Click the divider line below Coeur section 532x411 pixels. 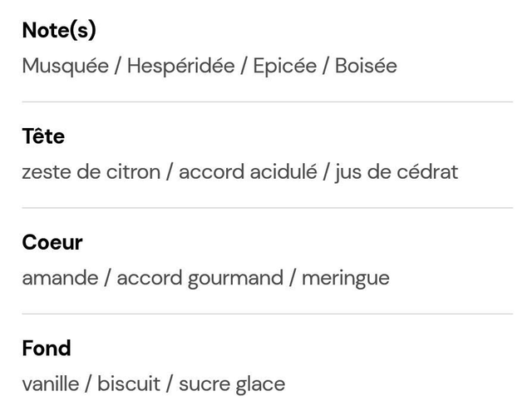(x=267, y=314)
